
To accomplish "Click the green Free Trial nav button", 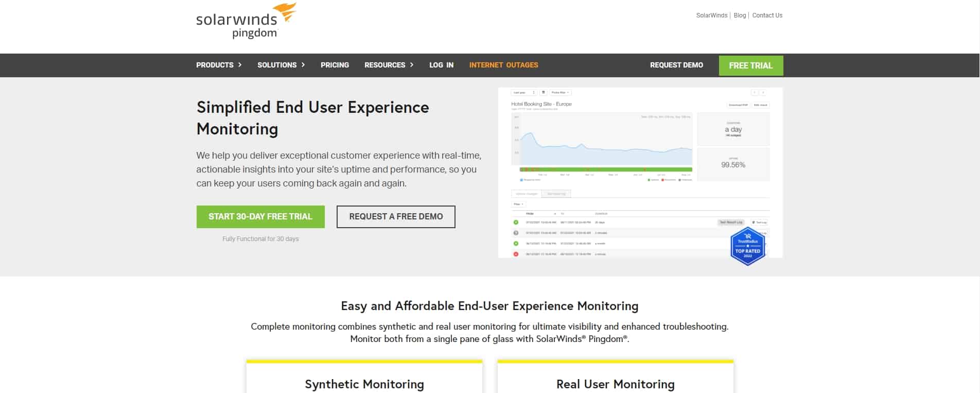I will pos(751,65).
